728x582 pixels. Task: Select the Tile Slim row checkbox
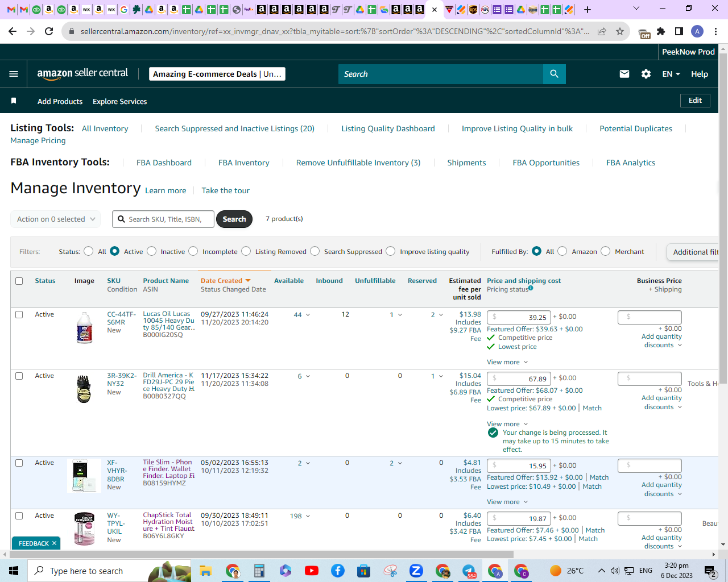[x=19, y=463]
